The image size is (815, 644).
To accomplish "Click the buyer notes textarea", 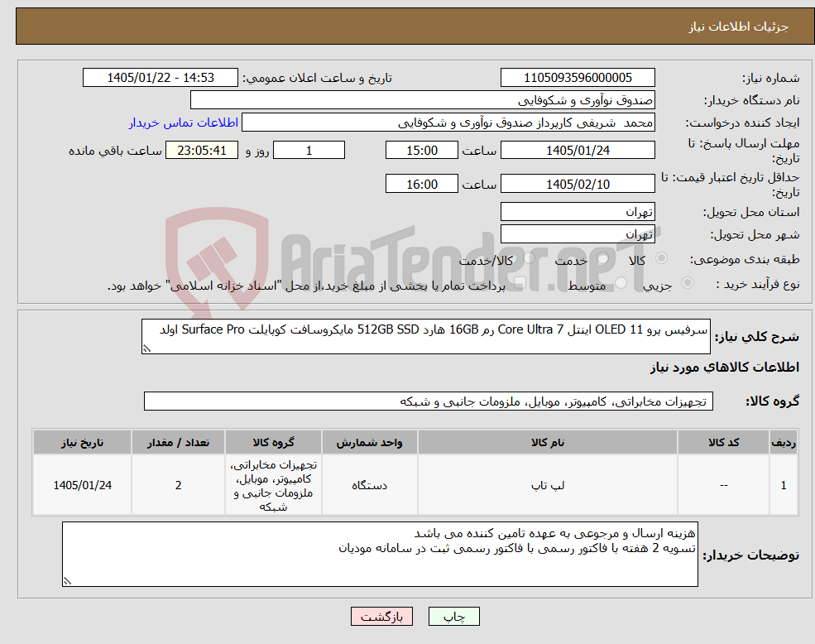I will pyautogui.click(x=380, y=554).
